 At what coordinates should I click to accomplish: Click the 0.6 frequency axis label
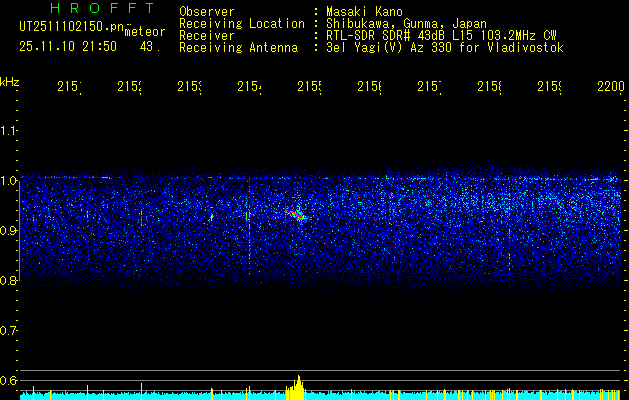click(9, 380)
